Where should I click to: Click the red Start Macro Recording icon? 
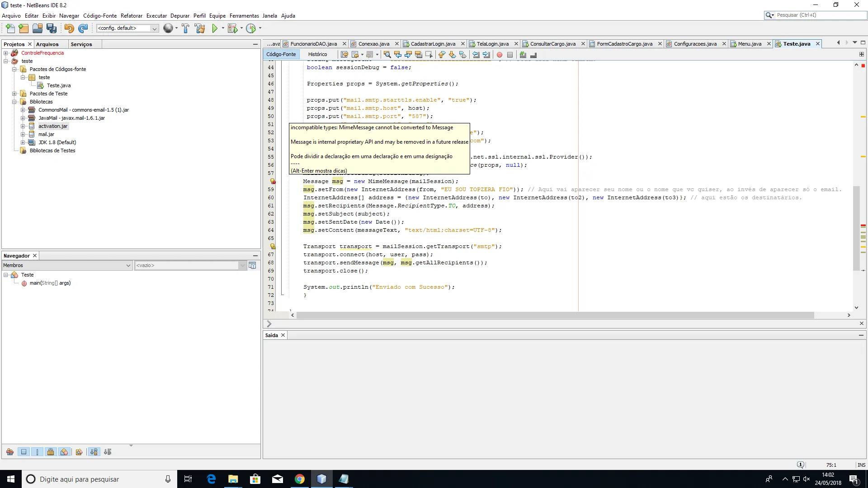(x=500, y=55)
